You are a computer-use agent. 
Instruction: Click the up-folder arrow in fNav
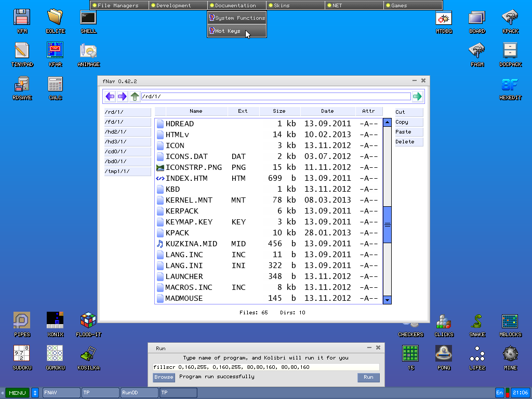point(135,97)
